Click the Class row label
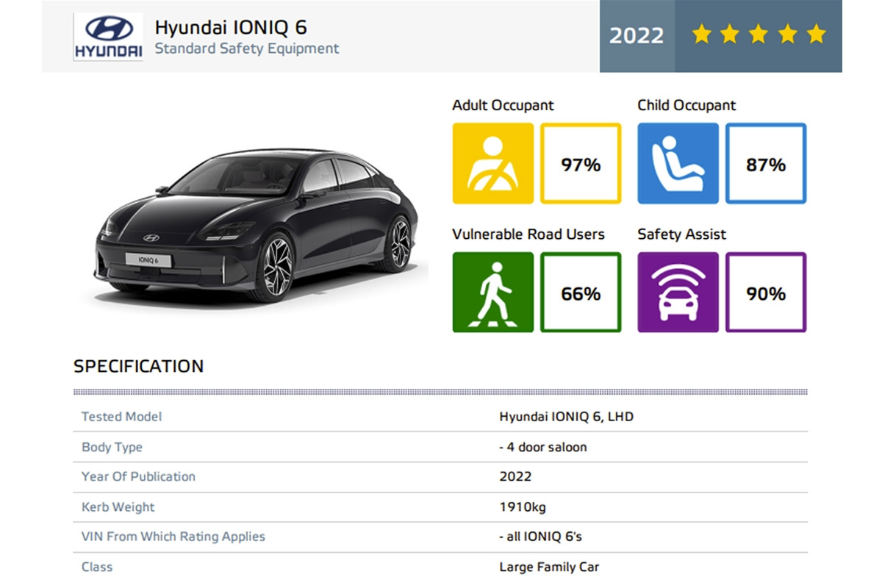Viewport: 882px width, 588px height. coord(97,567)
